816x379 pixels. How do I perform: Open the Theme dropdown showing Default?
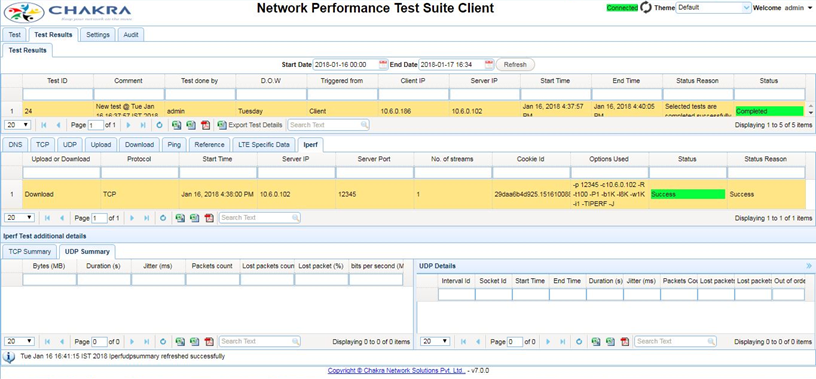tap(713, 8)
